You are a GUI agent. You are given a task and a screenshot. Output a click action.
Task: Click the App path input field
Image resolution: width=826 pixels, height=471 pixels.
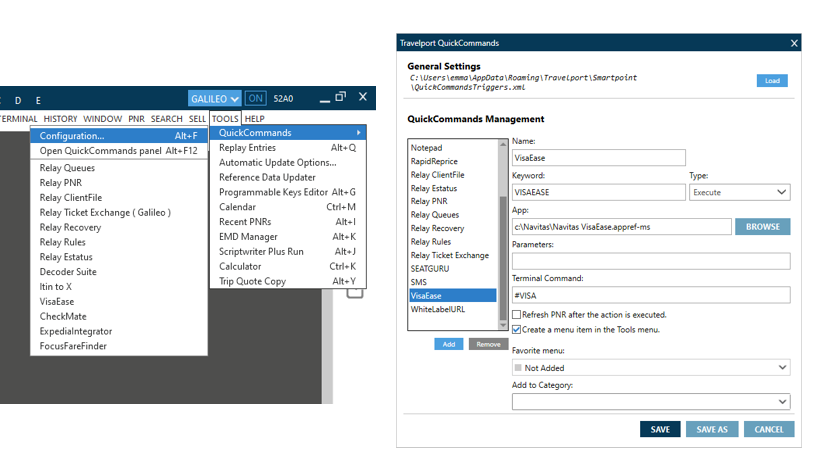click(x=622, y=227)
